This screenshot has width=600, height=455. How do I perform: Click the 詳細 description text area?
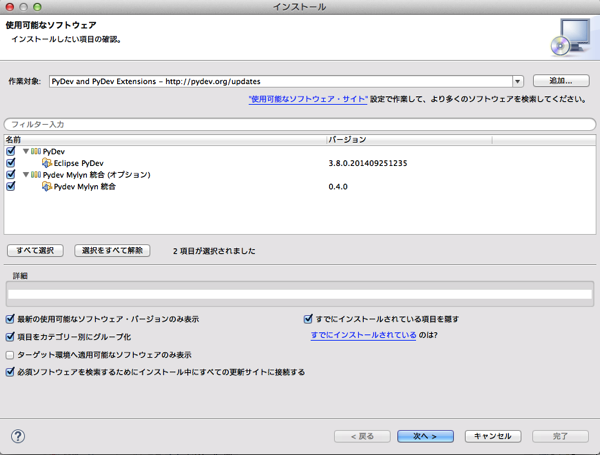300,294
